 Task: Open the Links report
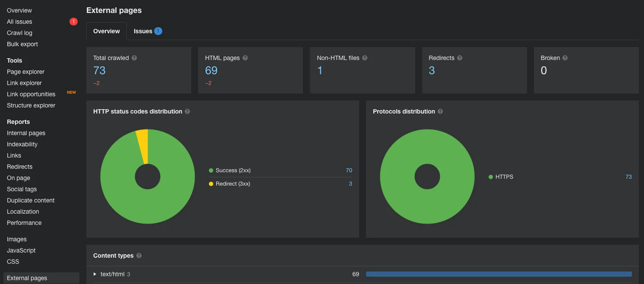tap(14, 155)
